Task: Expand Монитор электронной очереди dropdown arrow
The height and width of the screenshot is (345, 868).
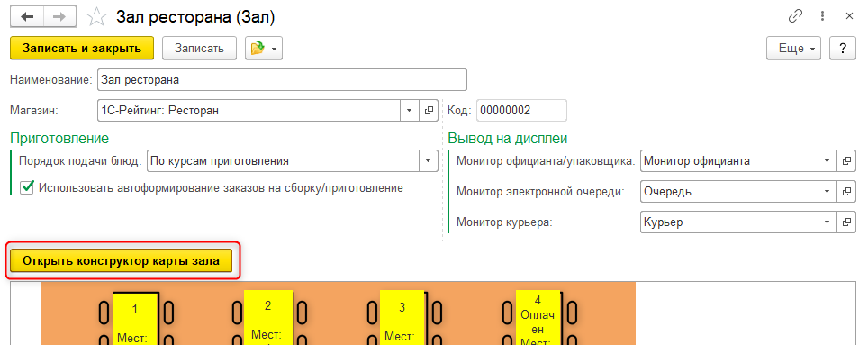Action: (827, 192)
